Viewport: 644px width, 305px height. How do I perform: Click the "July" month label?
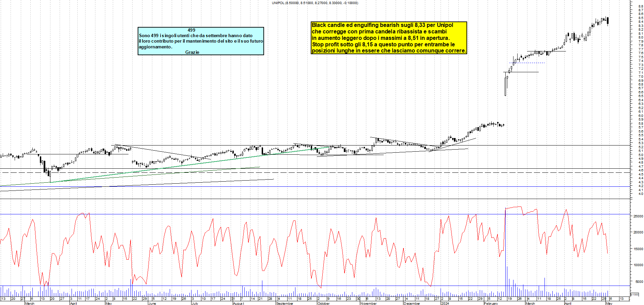[195, 303]
